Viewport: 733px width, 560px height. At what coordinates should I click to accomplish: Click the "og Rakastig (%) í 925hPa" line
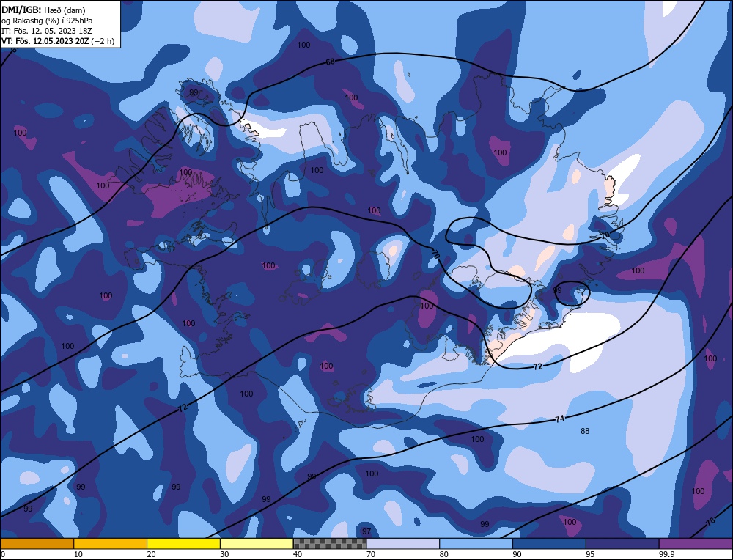coord(47,20)
